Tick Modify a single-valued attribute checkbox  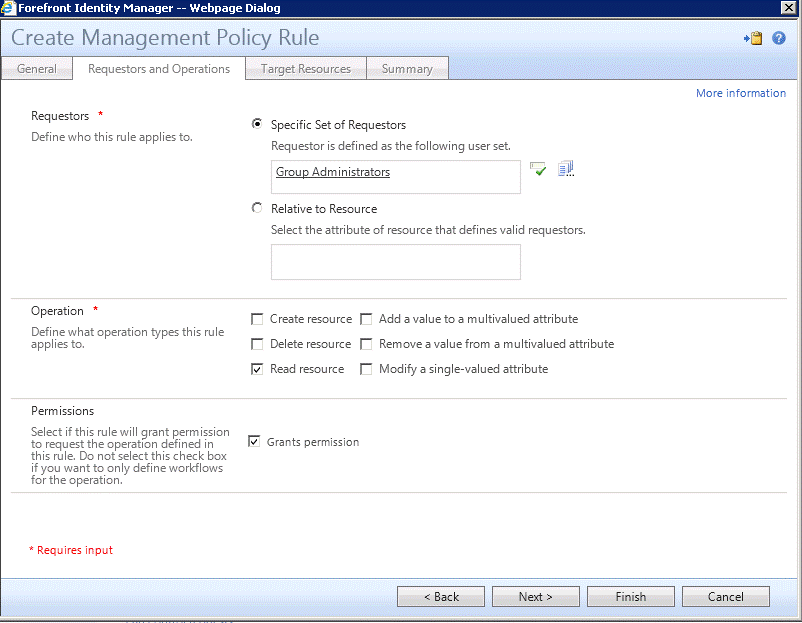[x=366, y=369]
